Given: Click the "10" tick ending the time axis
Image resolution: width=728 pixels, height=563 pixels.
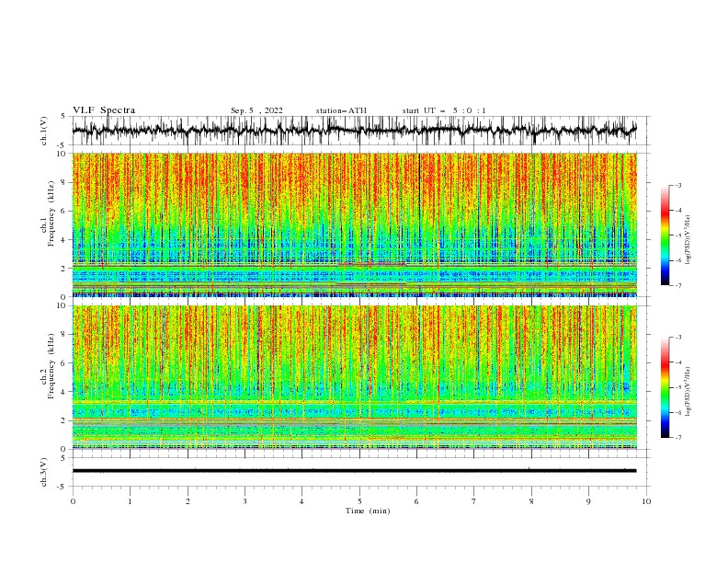Looking at the screenshot, I should [x=646, y=501].
